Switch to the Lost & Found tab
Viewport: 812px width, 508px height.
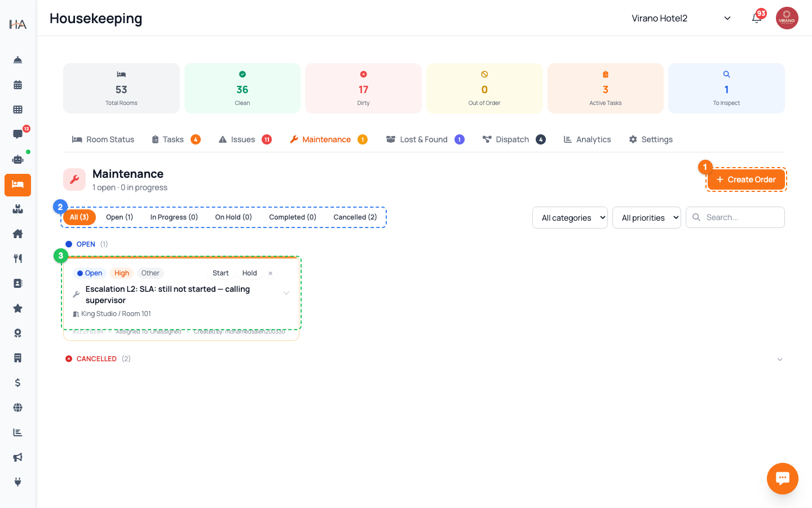click(x=425, y=139)
